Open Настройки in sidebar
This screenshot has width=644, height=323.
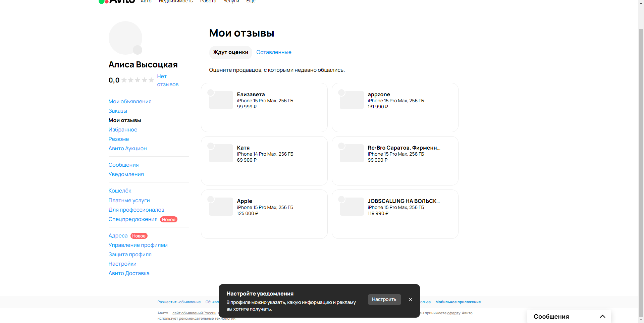click(122, 264)
